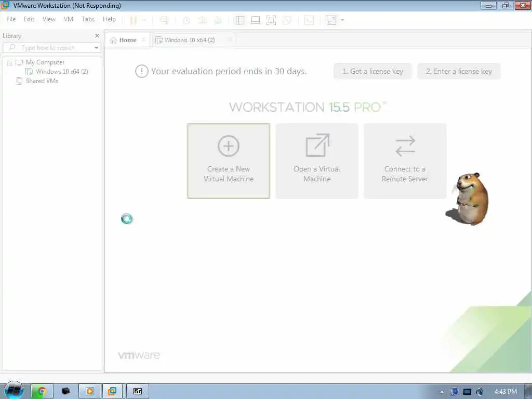Open 7-Zip from the taskbar
This screenshot has width=532, height=399.
pos(137,391)
